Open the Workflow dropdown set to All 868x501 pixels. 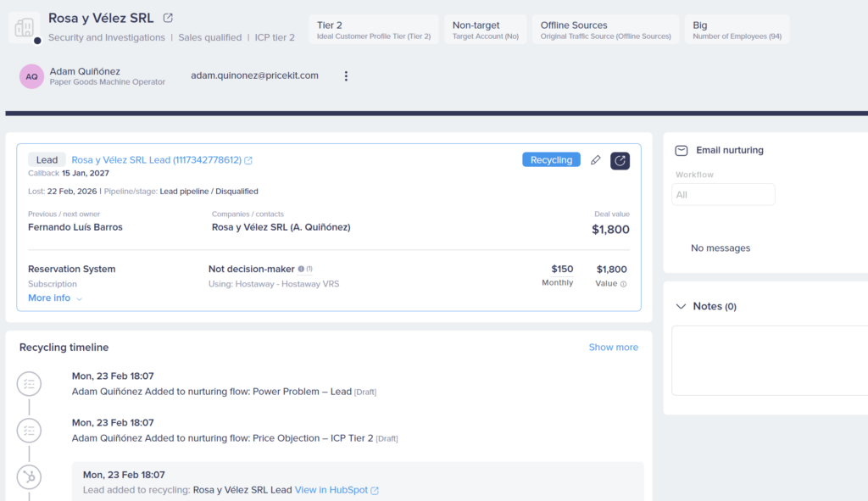click(723, 194)
